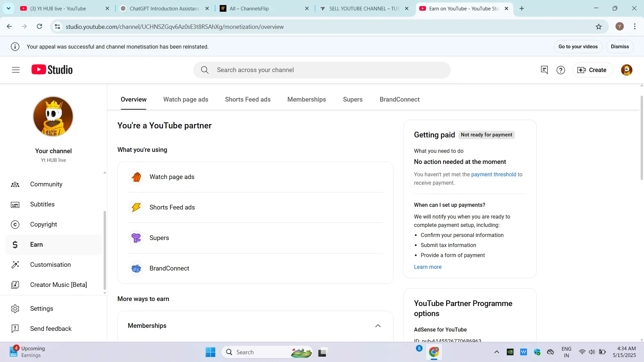The width and height of the screenshot is (644, 362).
Task: Switch to SELL YOUTUBE CHANNEL tab
Action: [364, 8]
